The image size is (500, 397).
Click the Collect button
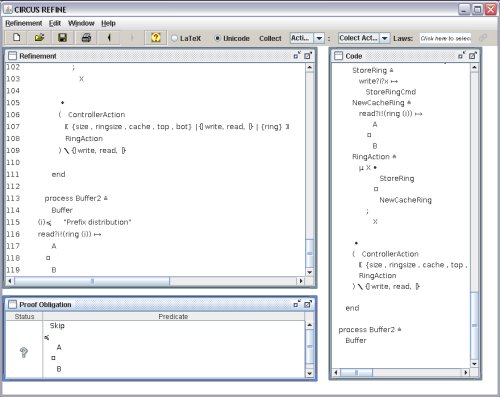270,38
